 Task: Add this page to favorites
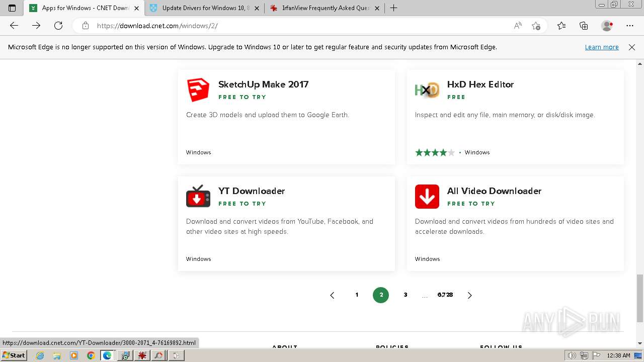[536, 26]
